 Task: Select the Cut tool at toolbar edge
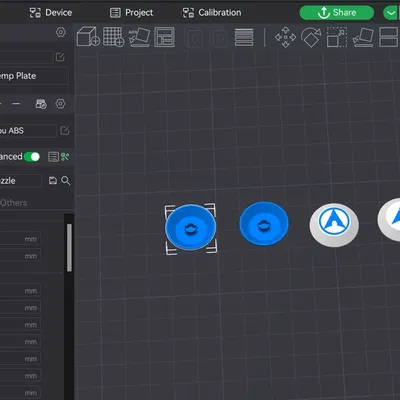pyautogui.click(x=389, y=37)
